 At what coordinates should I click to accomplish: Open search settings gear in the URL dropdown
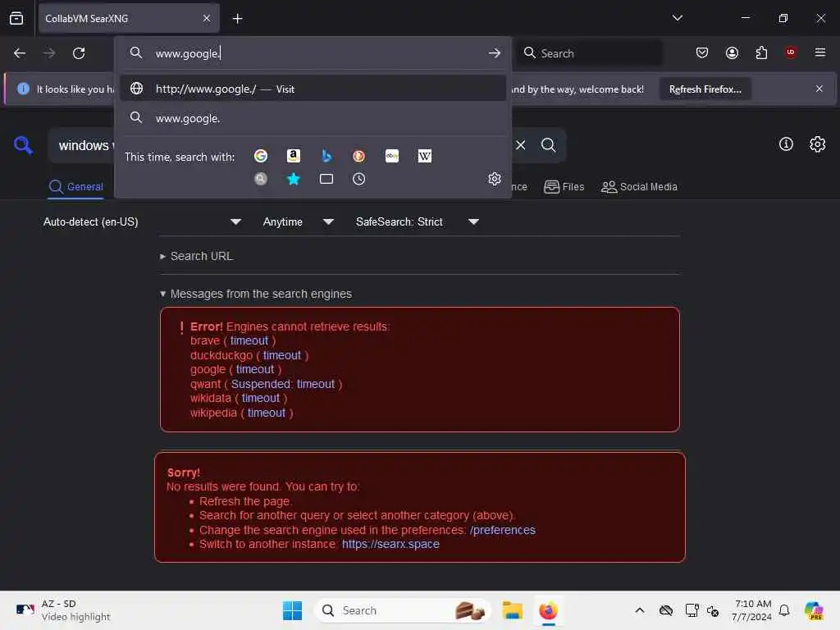pos(495,179)
